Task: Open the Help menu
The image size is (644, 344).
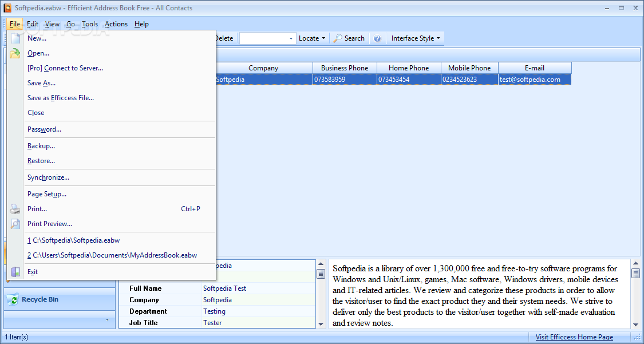Action: coord(141,24)
